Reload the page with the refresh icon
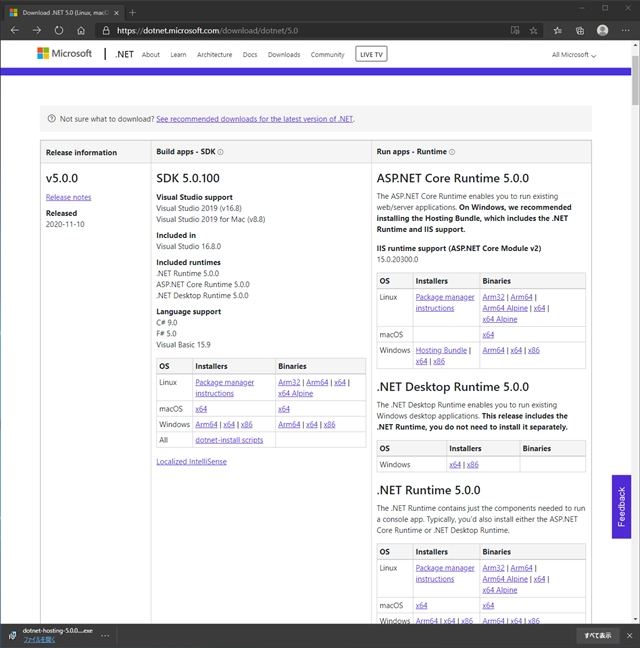 [x=59, y=30]
